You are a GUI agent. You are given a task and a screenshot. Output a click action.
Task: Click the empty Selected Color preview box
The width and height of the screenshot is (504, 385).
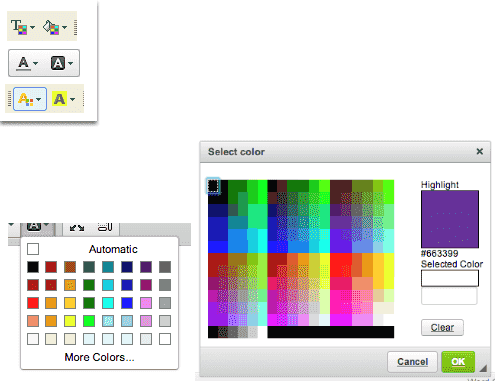click(450, 278)
